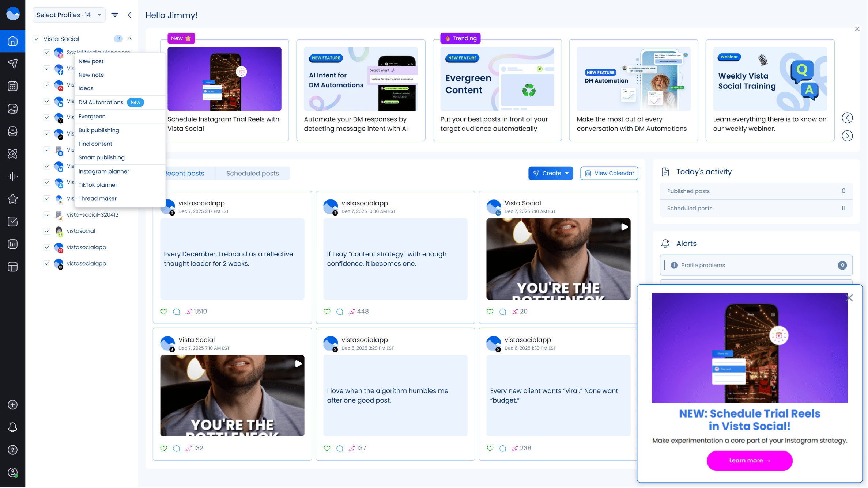This screenshot has height=488, width=868.
Task: Open the Media Library sidebar icon
Action: tap(13, 109)
